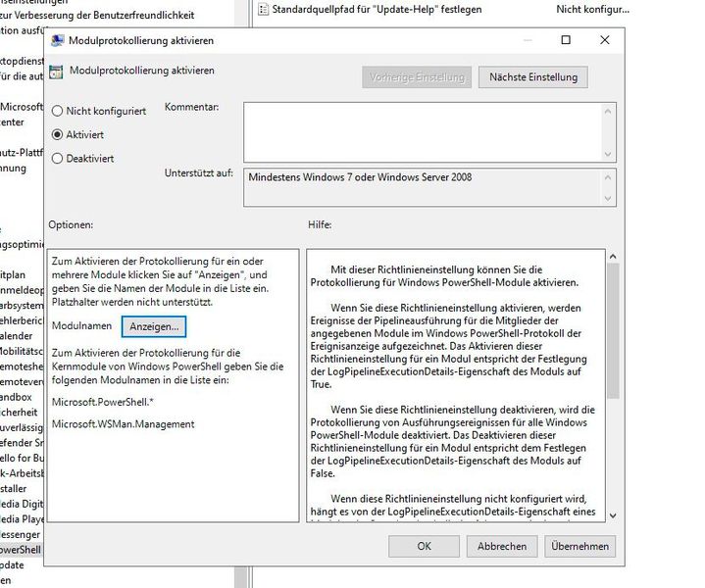Click the Standardquellpfad für Update-Help policy icon

pos(264,9)
